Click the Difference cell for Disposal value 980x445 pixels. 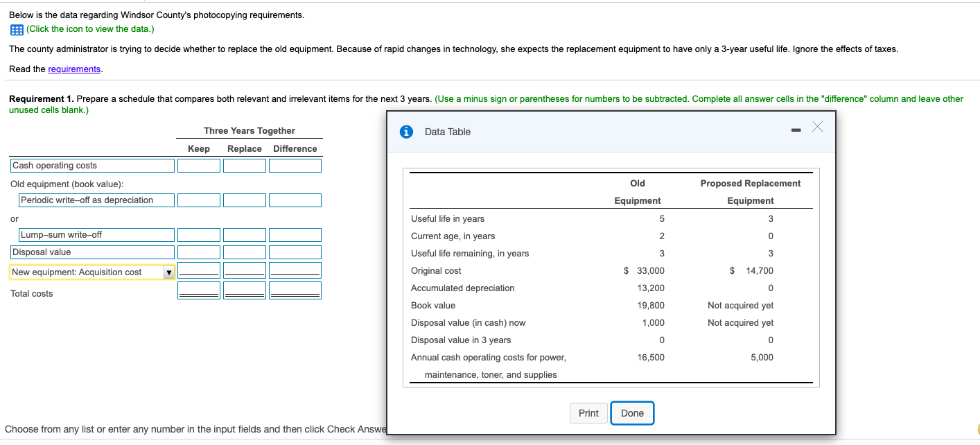click(x=295, y=252)
